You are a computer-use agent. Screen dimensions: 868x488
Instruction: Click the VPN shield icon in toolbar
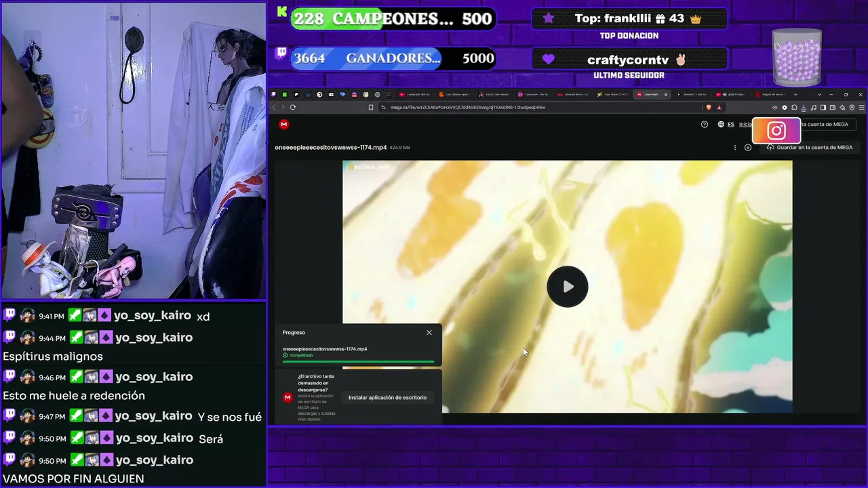pos(852,107)
